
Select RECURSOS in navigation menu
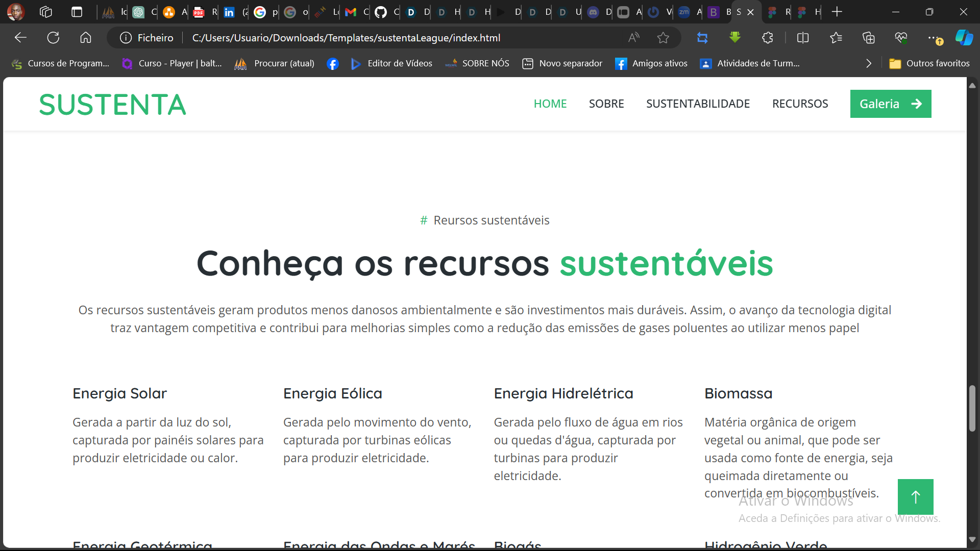800,104
